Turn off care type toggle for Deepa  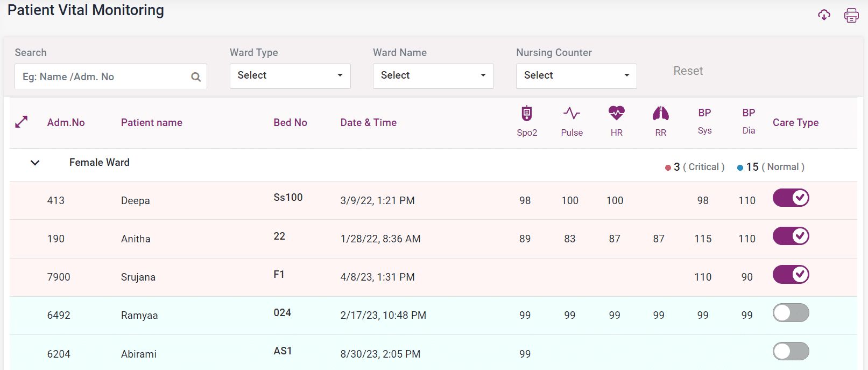click(x=791, y=198)
